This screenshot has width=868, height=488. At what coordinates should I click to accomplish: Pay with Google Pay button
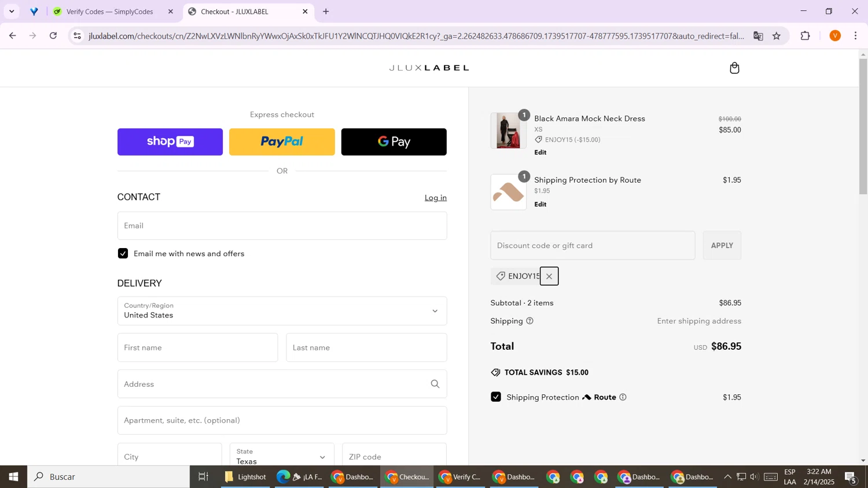394,142
